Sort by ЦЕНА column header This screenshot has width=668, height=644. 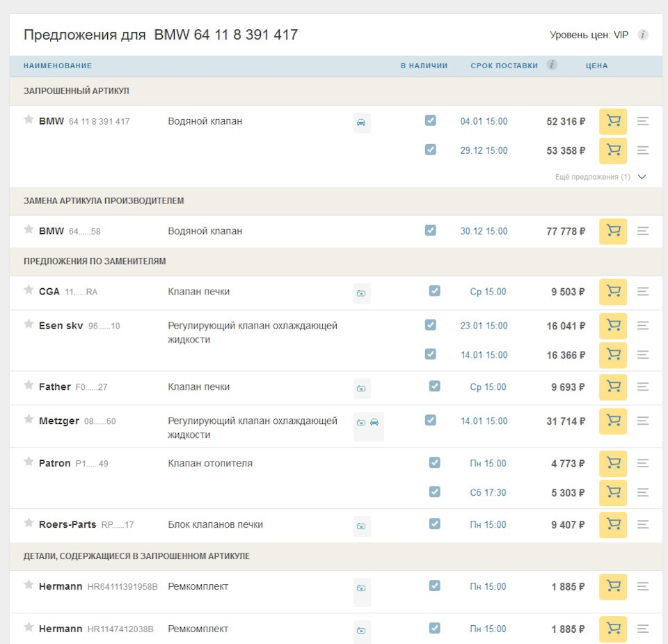596,66
